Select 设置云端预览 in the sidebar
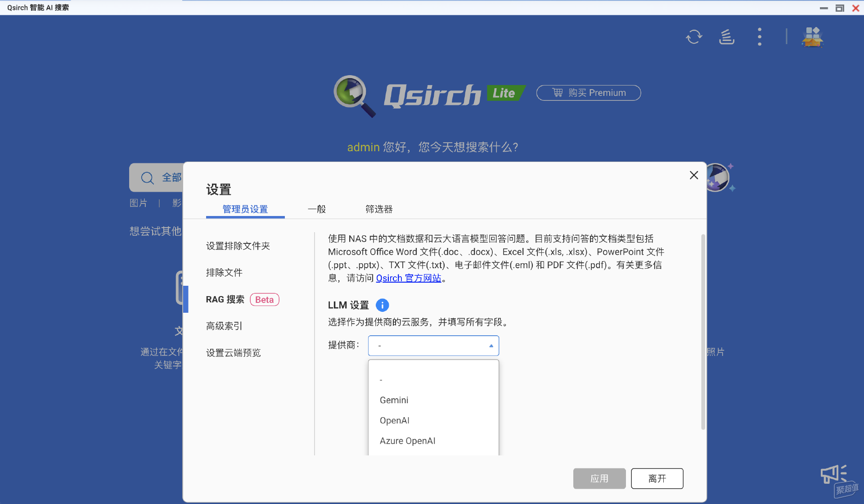The width and height of the screenshot is (864, 504). click(234, 352)
